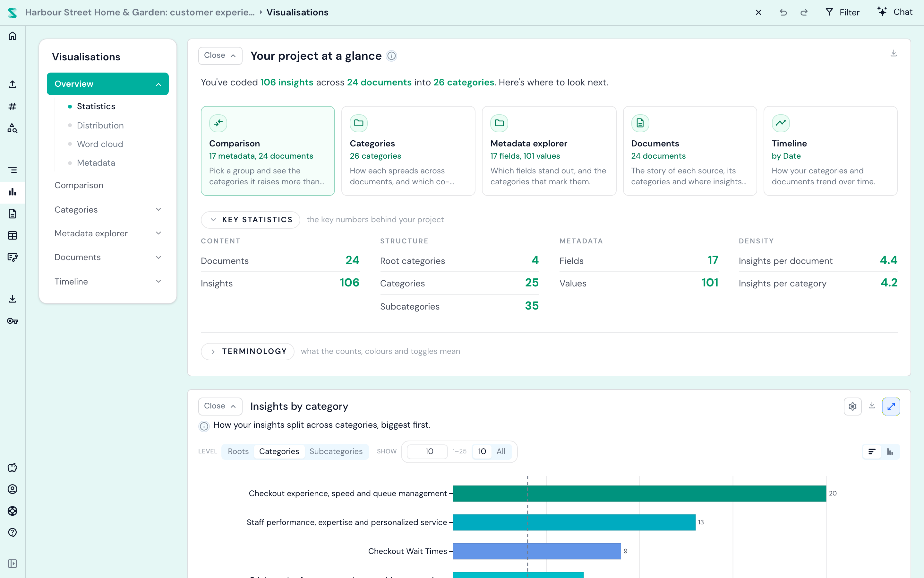
Task: Click the Checkout Wait Times bar
Action: click(x=536, y=551)
